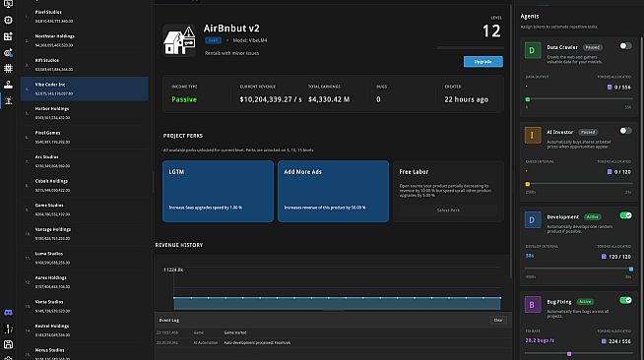Click token icon beside 0 / 120

click(610, 172)
